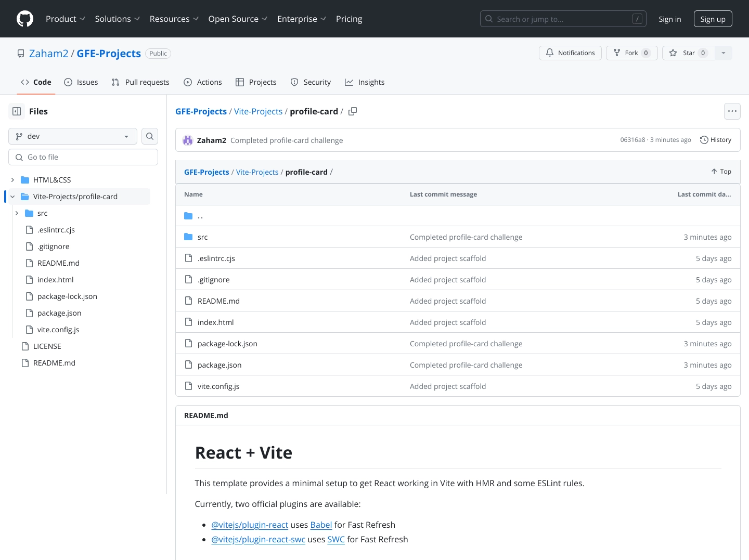749x560 pixels.
Task: Open .gitignore in the file table
Action: point(213,280)
